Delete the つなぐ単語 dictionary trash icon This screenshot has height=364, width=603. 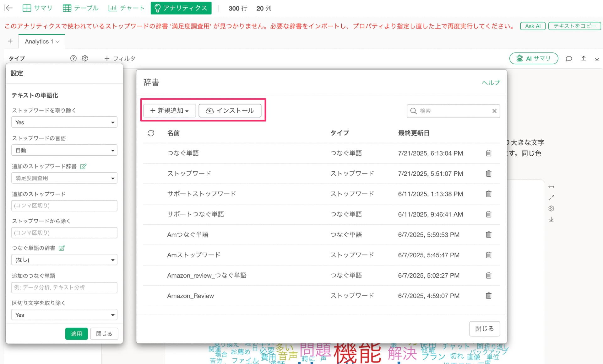coord(489,153)
